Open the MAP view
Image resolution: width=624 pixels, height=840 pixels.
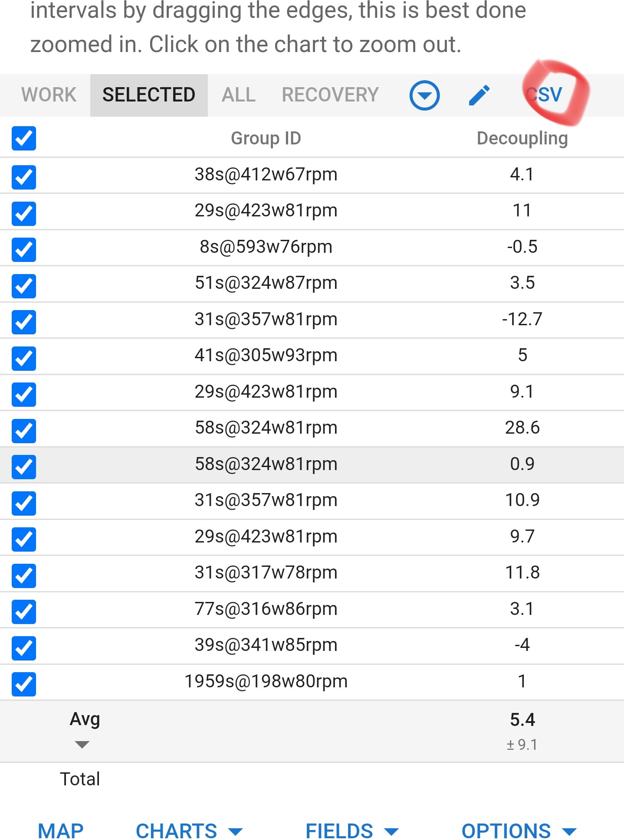tap(61, 831)
